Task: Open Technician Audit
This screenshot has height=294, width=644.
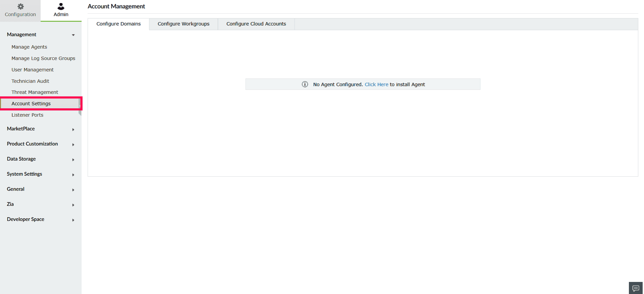Action: (x=30, y=81)
